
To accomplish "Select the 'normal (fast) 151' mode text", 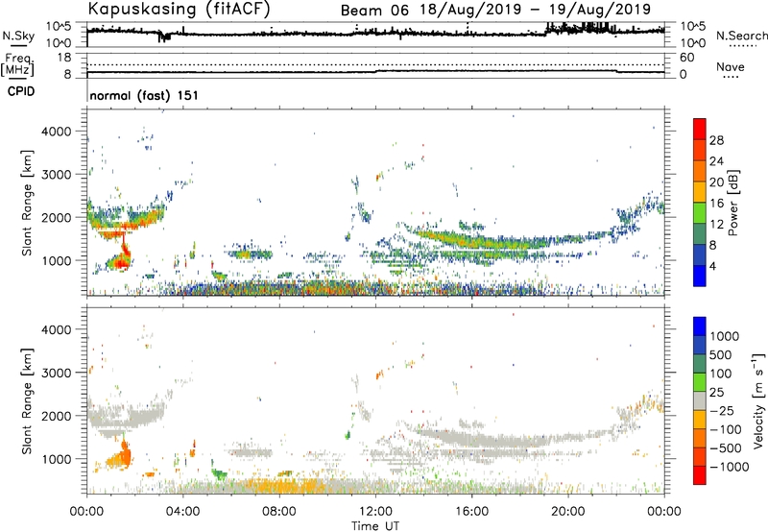I will pyautogui.click(x=144, y=95).
